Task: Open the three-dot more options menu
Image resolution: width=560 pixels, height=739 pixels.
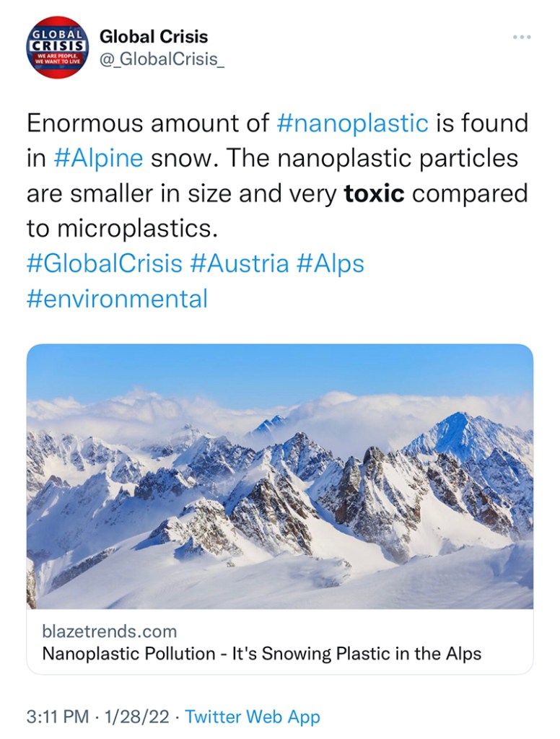Action: [522, 37]
